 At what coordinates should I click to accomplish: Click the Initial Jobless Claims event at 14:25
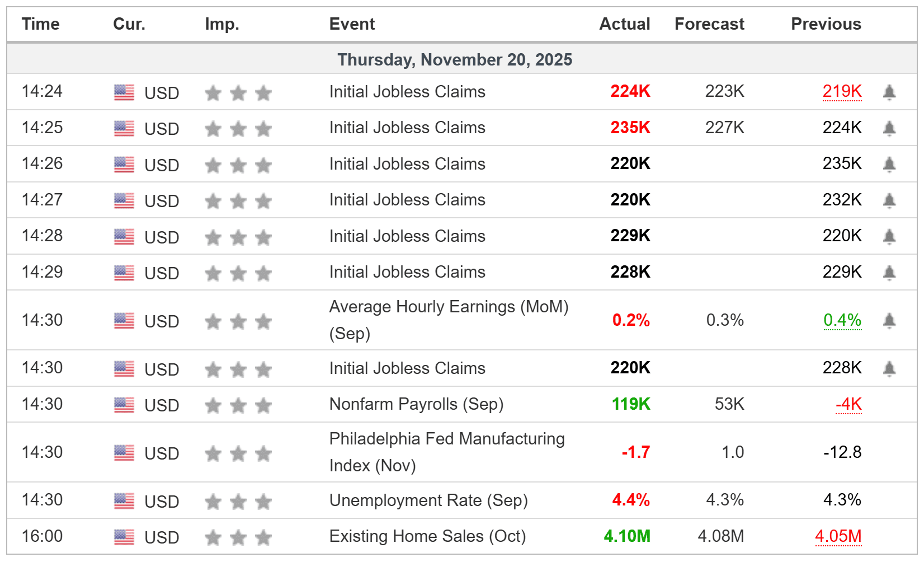[407, 128]
